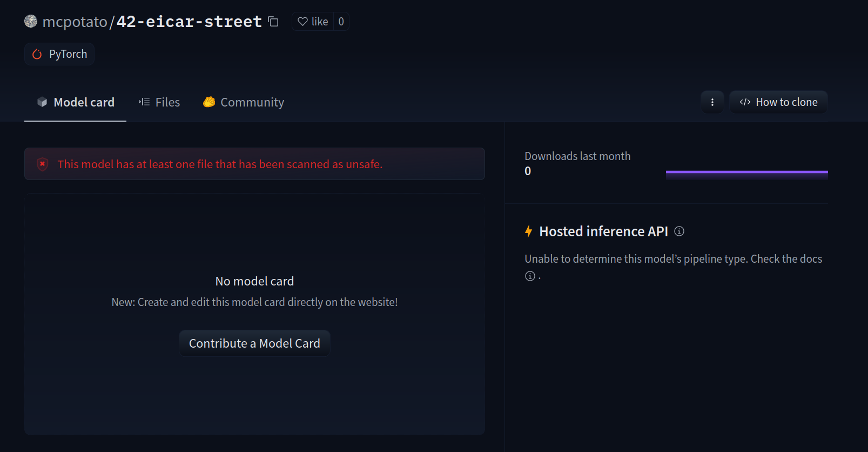Screen dimensions: 868x452
Task: Copy the model name with the copy icon
Action: point(273,22)
